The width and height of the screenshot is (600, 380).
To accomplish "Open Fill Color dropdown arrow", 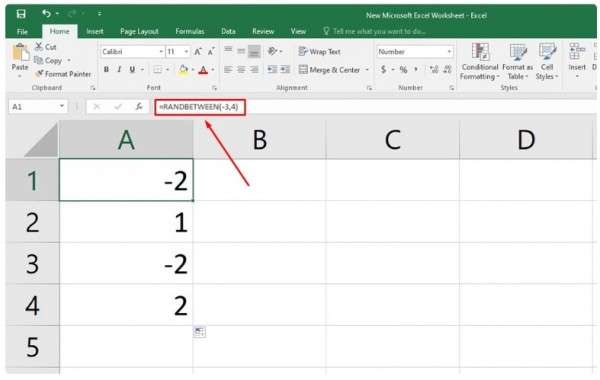I will coord(192,70).
